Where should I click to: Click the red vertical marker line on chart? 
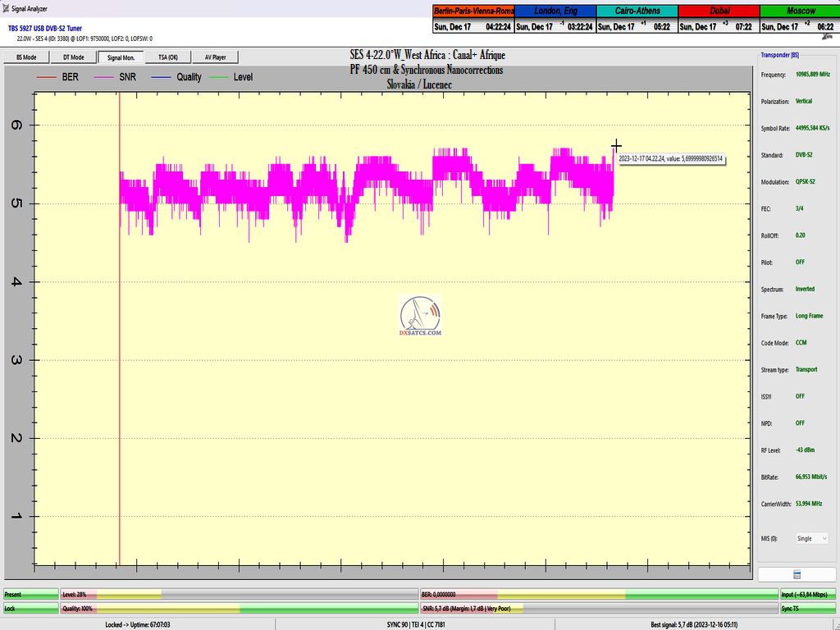pyautogui.click(x=120, y=328)
